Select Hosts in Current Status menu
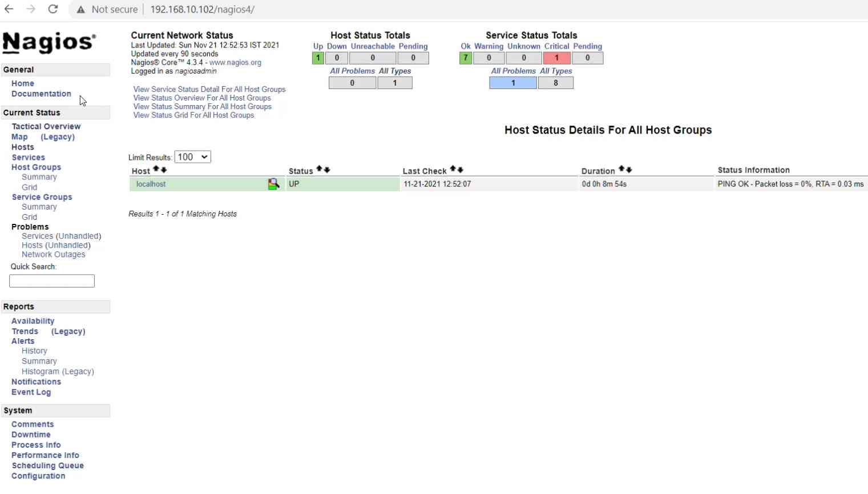The image size is (868, 494). (x=23, y=147)
